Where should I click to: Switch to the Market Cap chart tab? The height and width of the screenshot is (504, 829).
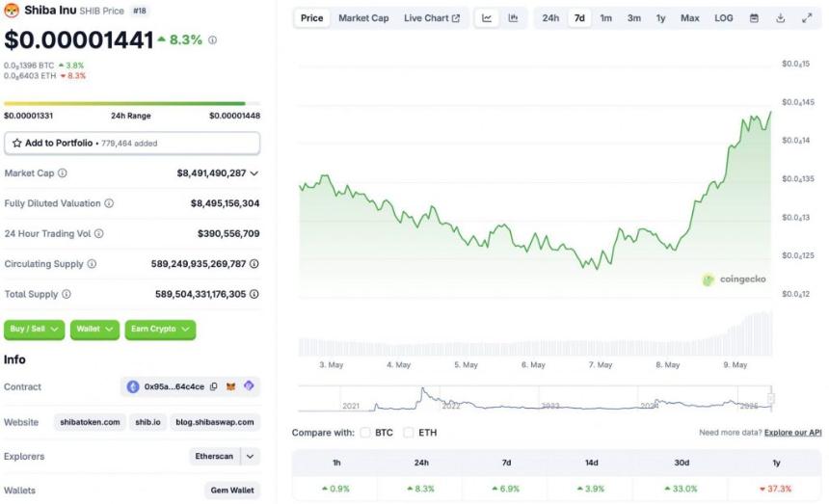point(363,18)
